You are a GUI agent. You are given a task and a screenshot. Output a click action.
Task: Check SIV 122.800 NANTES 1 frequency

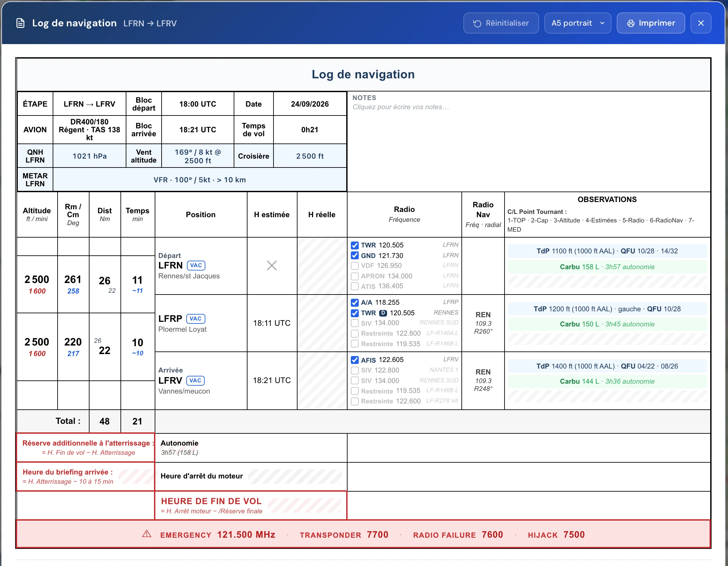pyautogui.click(x=355, y=370)
